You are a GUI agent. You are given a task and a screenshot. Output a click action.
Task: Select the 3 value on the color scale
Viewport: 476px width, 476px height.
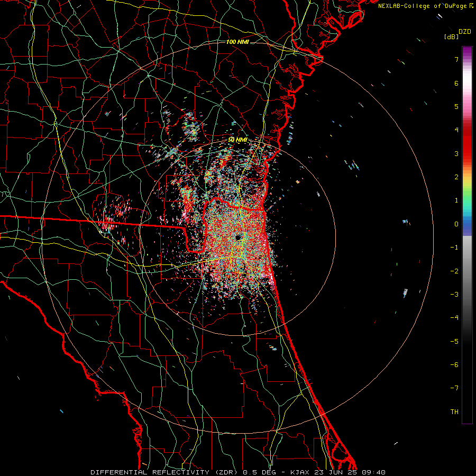coord(456,153)
